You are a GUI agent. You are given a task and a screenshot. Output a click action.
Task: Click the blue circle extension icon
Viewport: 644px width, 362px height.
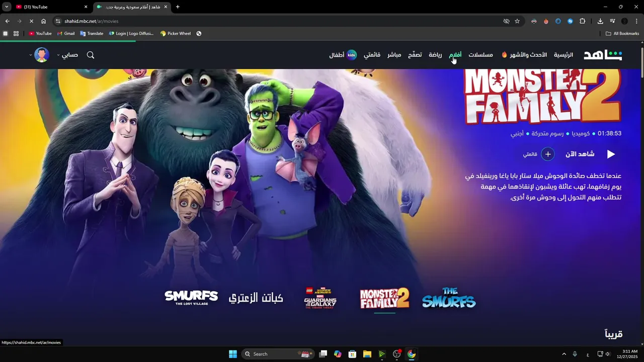[558, 21]
